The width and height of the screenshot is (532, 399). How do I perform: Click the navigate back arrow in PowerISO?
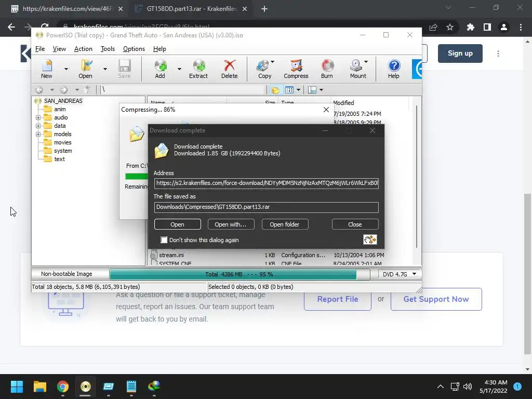(x=39, y=90)
